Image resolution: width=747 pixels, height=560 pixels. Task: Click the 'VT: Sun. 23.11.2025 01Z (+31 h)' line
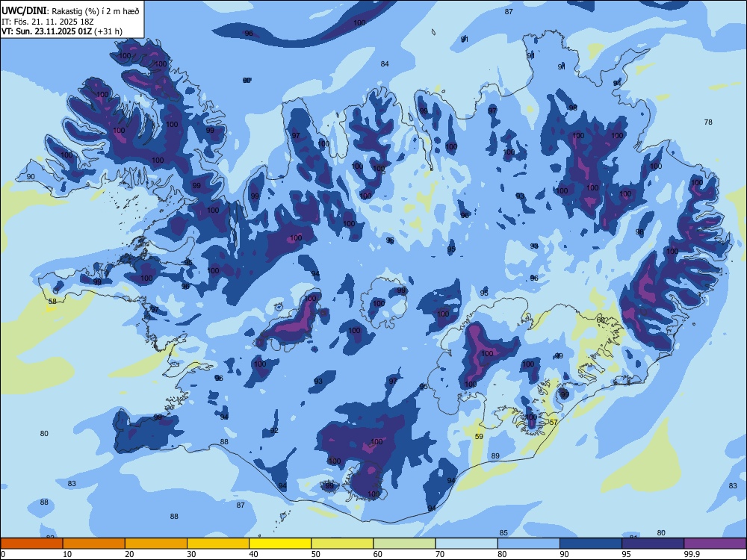[62, 31]
